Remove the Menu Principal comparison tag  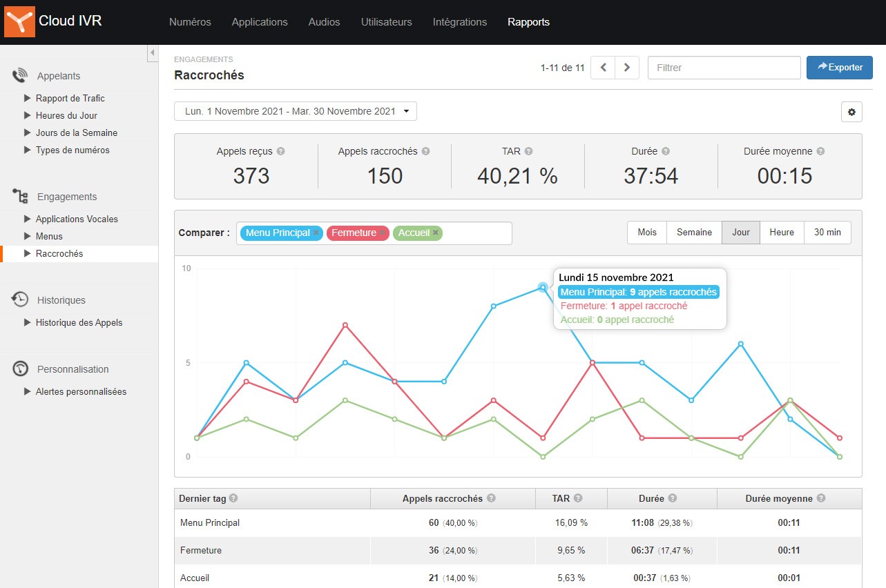[x=316, y=233]
